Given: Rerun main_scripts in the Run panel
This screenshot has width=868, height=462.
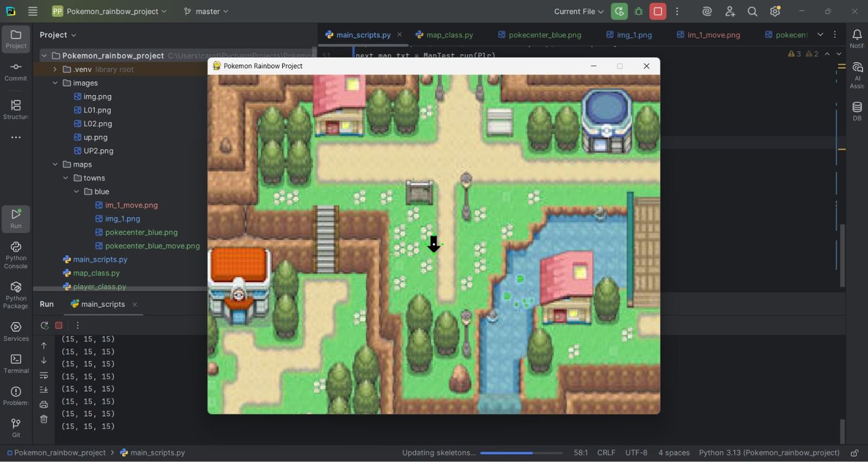Looking at the screenshot, I should click(x=44, y=326).
